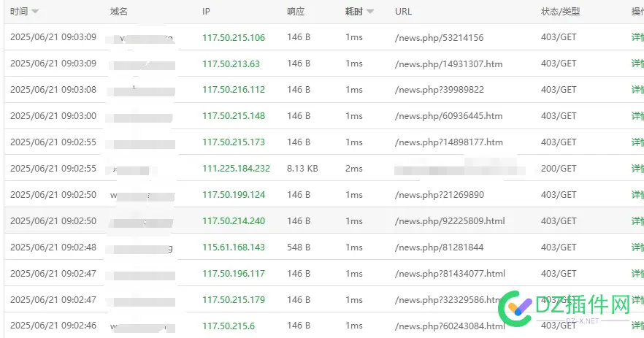Click the 2ms duration cell

coord(354,169)
